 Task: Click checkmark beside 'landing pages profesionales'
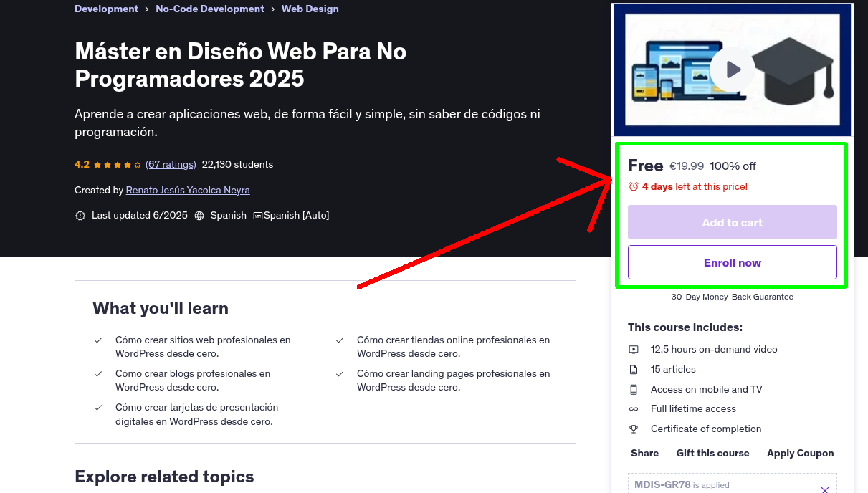pos(340,374)
